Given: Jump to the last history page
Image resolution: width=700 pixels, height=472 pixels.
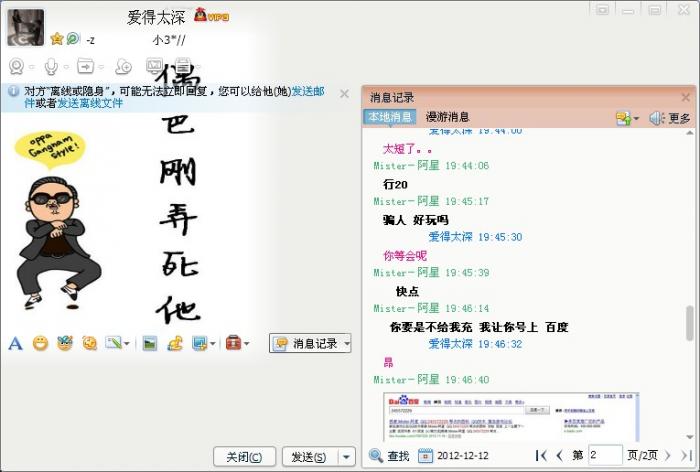Looking at the screenshot, I should (x=686, y=455).
